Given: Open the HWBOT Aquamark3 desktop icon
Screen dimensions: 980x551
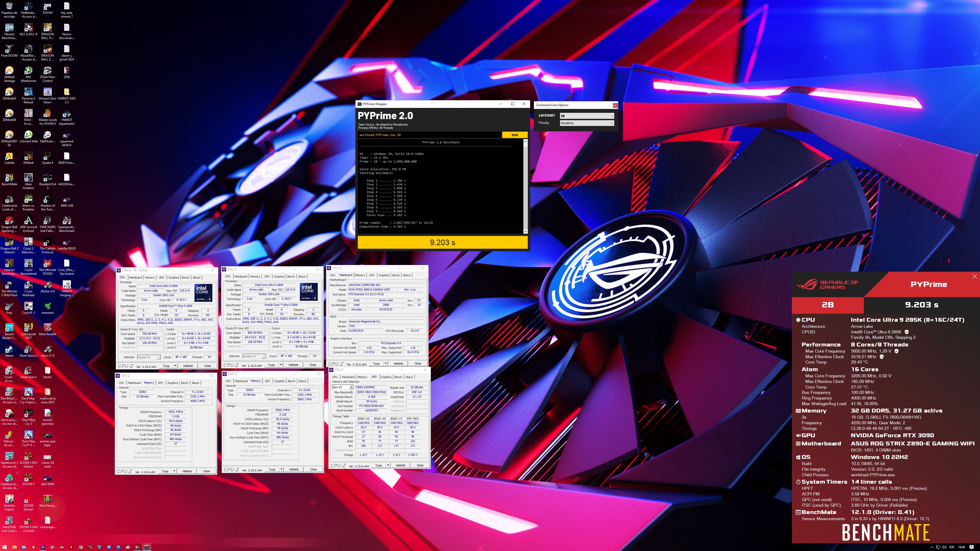Looking at the screenshot, I should click(67, 117).
